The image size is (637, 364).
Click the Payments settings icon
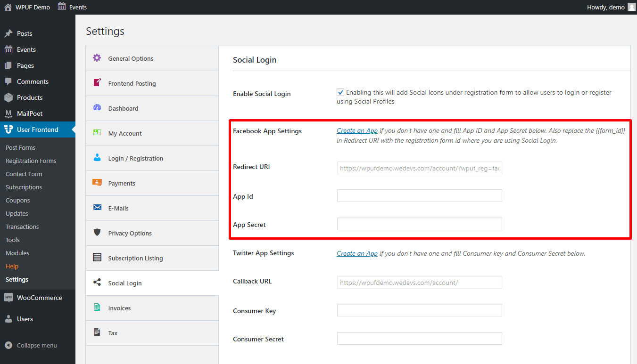coord(97,183)
